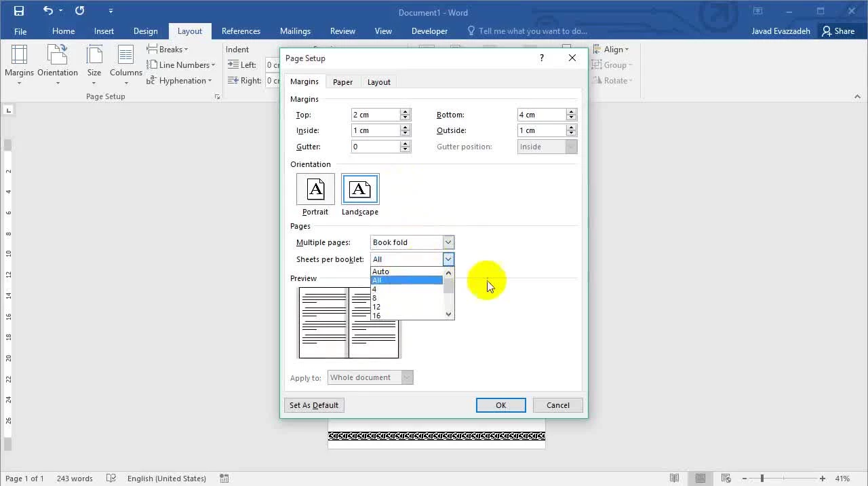
Task: Switch to the Paper tab
Action: (x=342, y=82)
